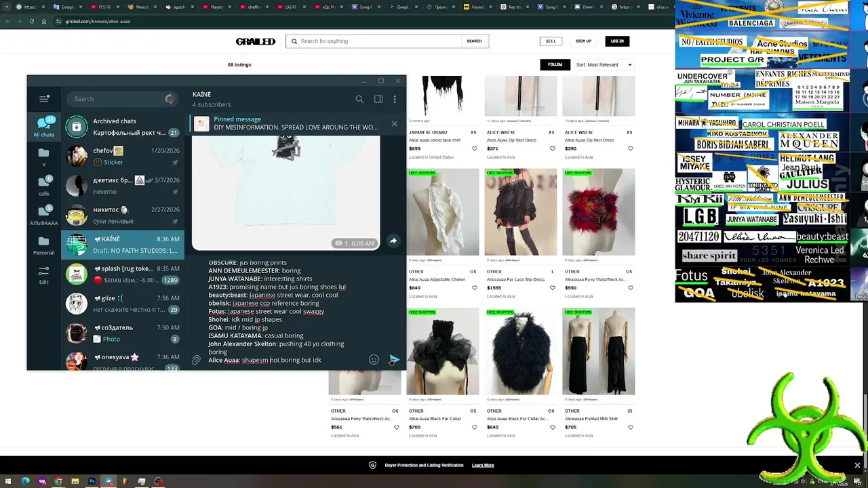Viewport: 868px width, 488px height.
Task: Favorite the $700 Black Fur Collar
Action: point(474,427)
